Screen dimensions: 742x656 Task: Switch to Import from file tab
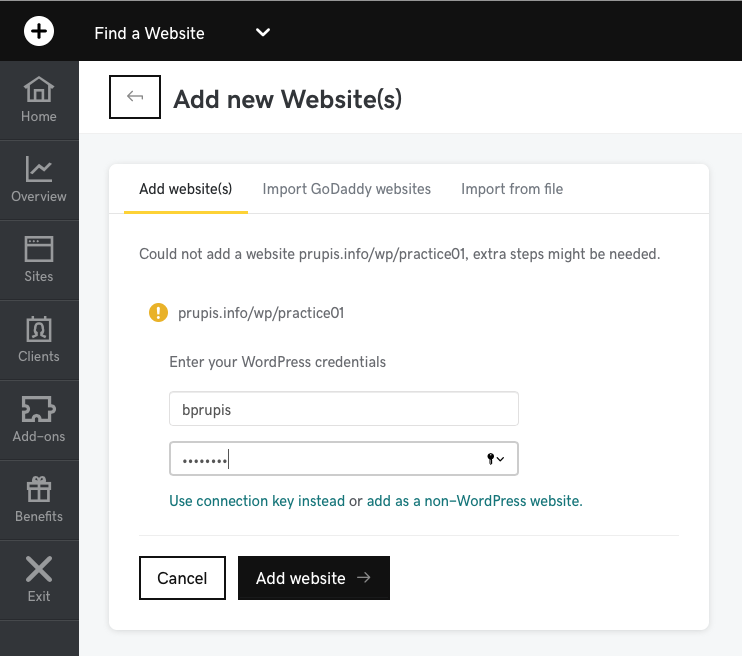(x=512, y=189)
